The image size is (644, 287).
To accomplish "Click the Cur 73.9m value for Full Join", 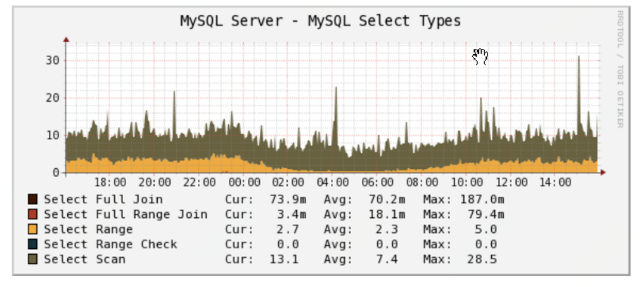I will [288, 199].
